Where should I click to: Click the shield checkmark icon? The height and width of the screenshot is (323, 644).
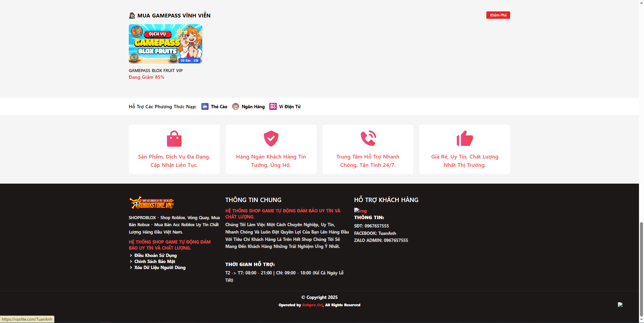click(271, 138)
